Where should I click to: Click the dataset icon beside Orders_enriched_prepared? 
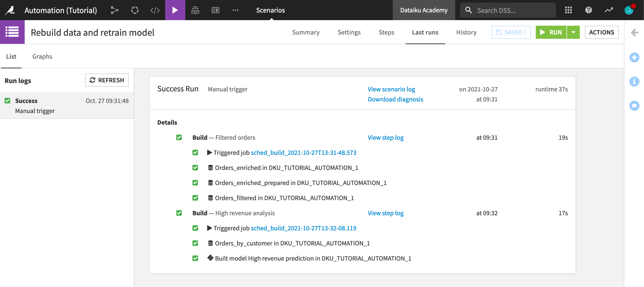210,183
